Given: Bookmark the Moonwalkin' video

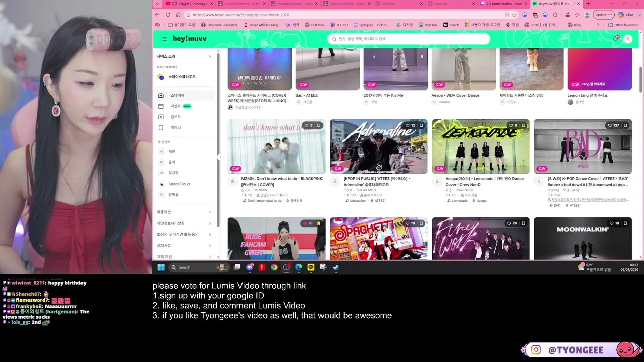Looking at the screenshot, I should 625,223.
